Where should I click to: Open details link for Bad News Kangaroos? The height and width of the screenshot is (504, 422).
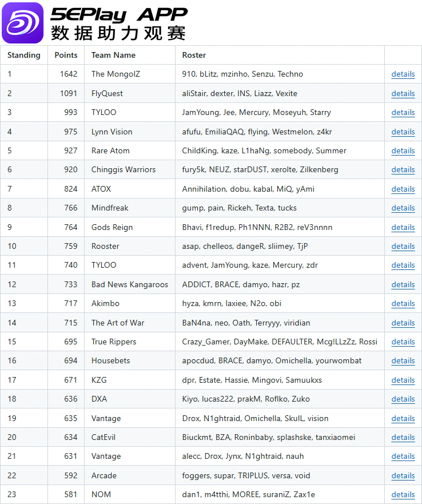tap(403, 284)
